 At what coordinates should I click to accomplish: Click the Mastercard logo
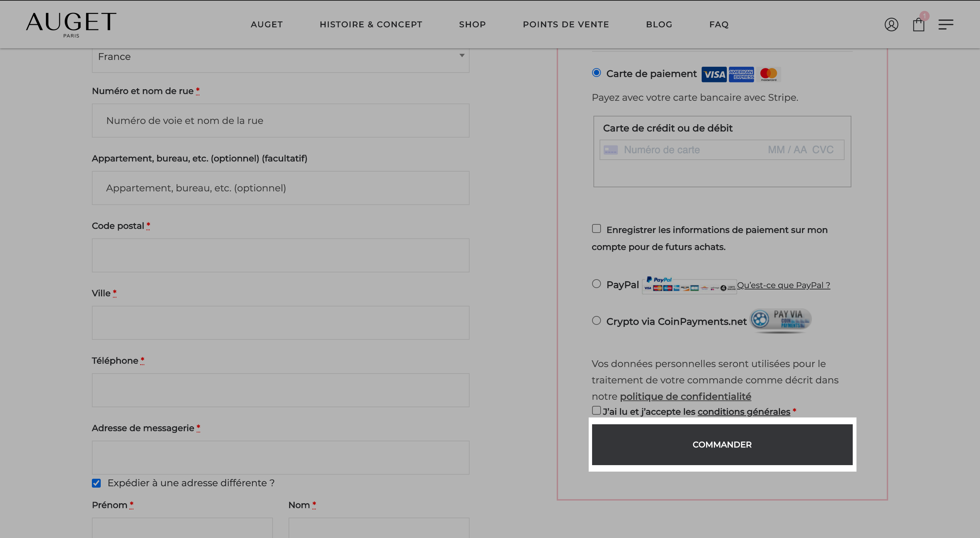pyautogui.click(x=768, y=74)
